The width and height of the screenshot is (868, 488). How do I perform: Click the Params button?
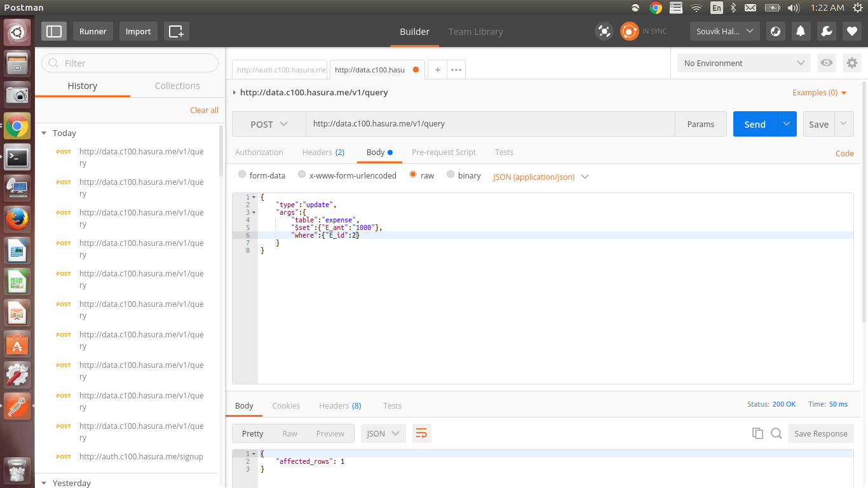pos(700,124)
